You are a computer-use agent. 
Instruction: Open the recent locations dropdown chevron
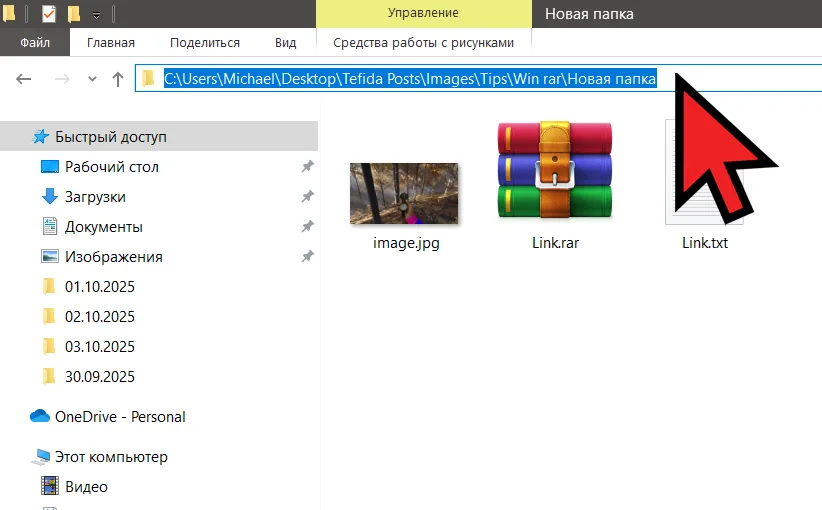click(92, 79)
